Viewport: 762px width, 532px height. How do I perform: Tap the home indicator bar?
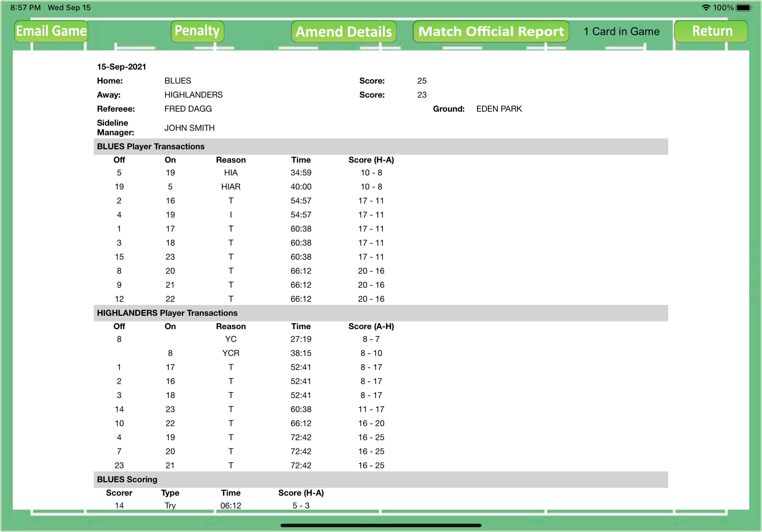381,525
